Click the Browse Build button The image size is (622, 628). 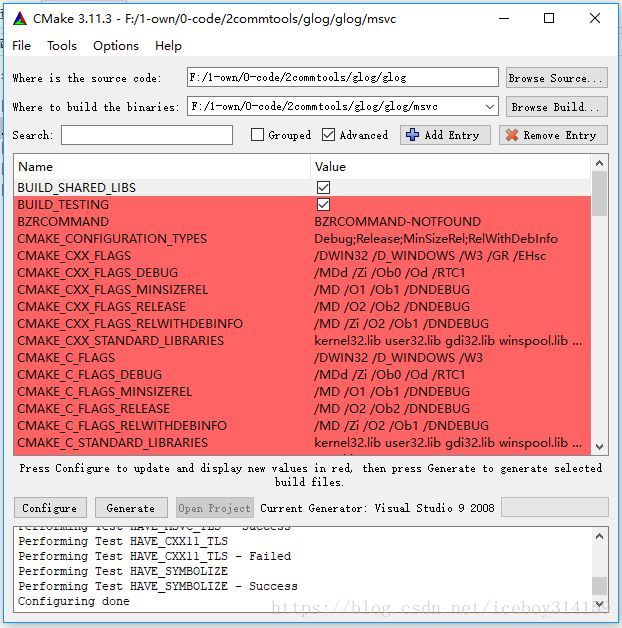[x=557, y=107]
